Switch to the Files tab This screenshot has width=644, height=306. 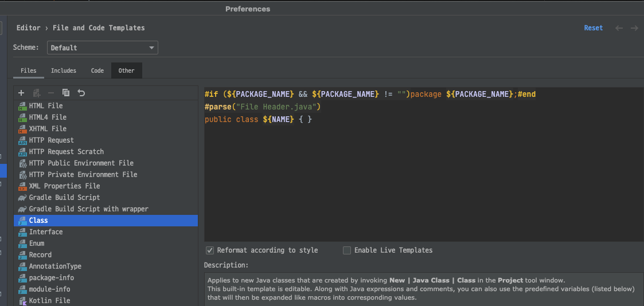[x=28, y=70]
